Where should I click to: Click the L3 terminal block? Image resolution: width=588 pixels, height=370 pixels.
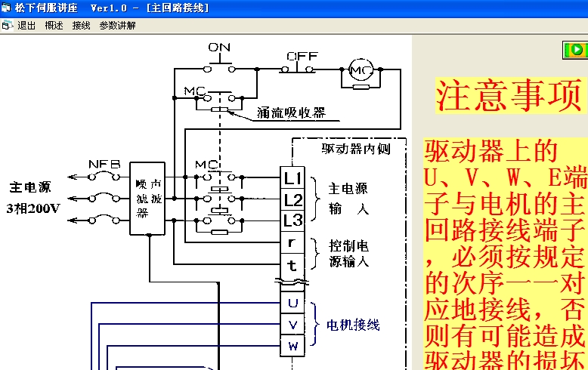pos(292,220)
